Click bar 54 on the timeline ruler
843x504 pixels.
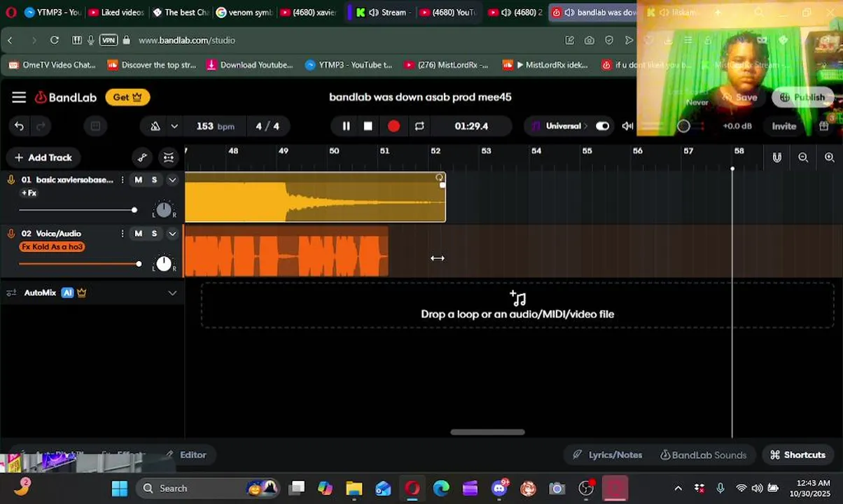(536, 151)
